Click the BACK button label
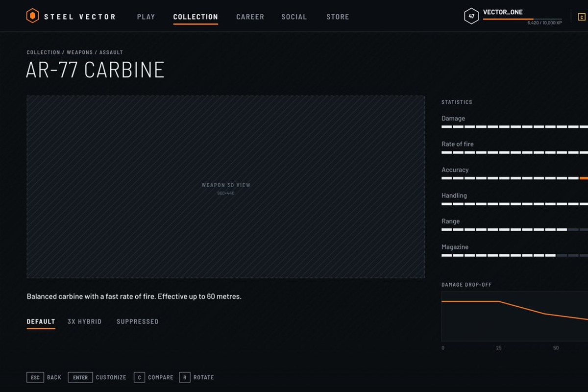The image size is (588, 392). coord(54,377)
